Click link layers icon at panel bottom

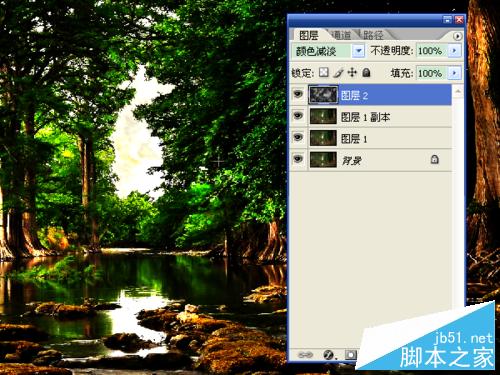(305, 355)
